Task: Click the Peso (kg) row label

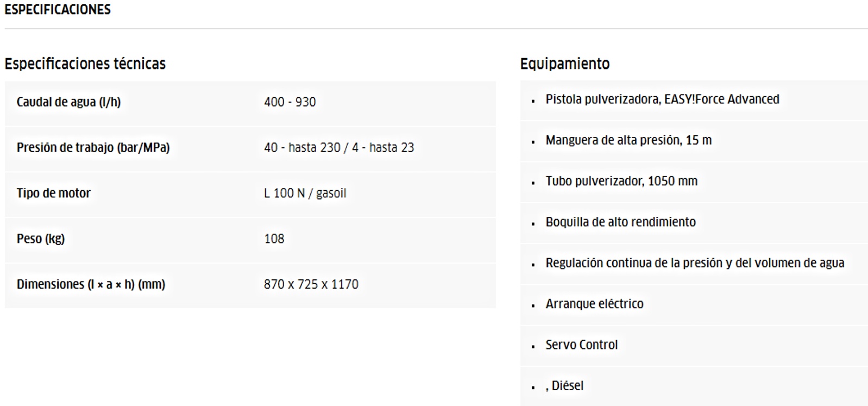Action: pos(41,239)
